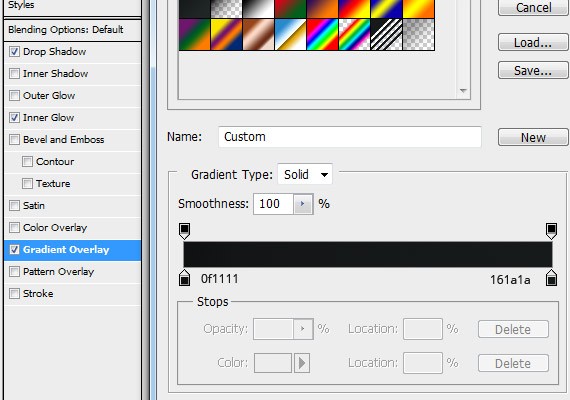570x400 pixels.
Task: Select the left opacity stop above gradient bar
Action: tap(185, 231)
